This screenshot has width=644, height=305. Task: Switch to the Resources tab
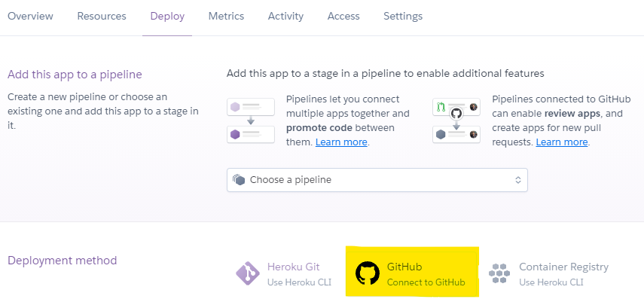click(102, 17)
